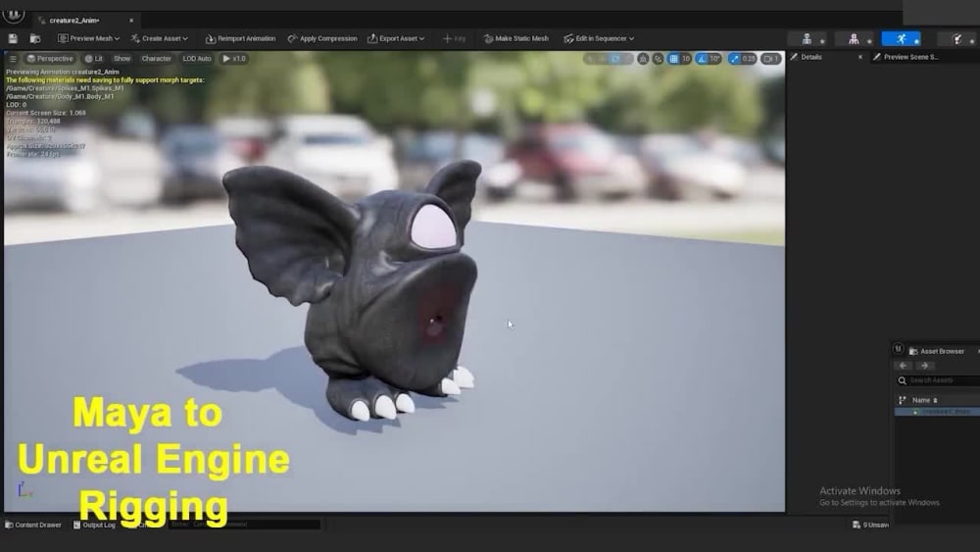Click Browse to asset in Content Browser icon
Screen dimensions: 980x552
(x=35, y=39)
